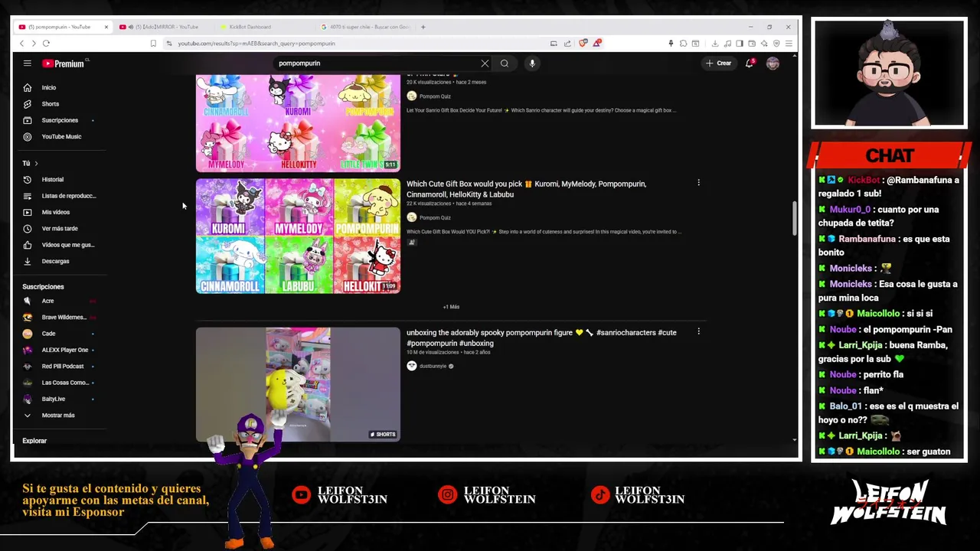Start voice search with the microphone

tap(532, 64)
